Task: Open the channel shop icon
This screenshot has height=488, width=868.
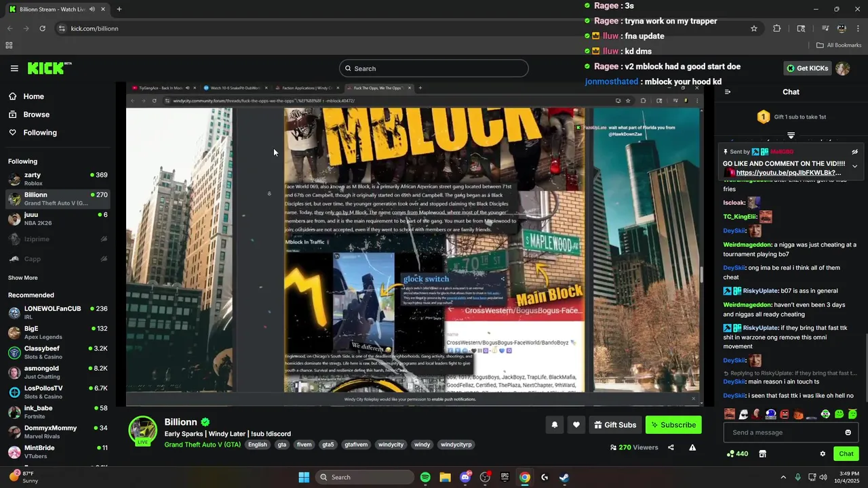Action: 762,454
